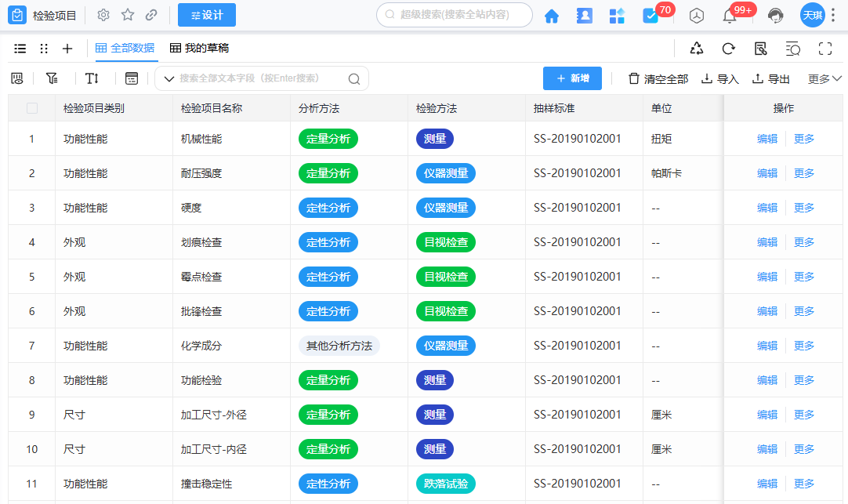Tick the select-all checkbox in table header
This screenshot has width=848, height=504.
[32, 108]
